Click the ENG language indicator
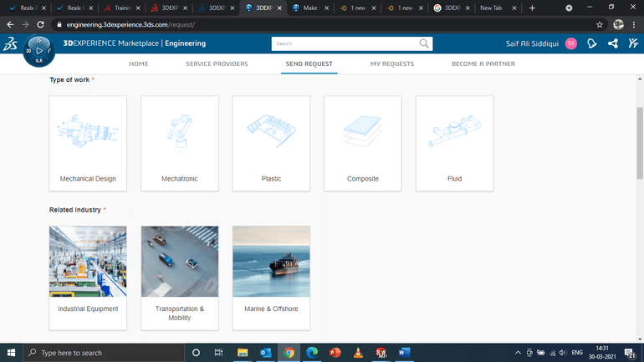 pos(577,353)
